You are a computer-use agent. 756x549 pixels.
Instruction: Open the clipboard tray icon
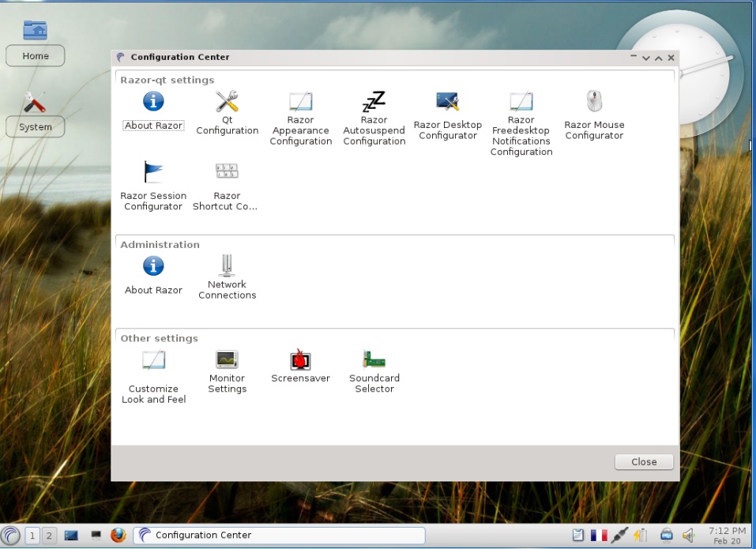tap(577, 535)
